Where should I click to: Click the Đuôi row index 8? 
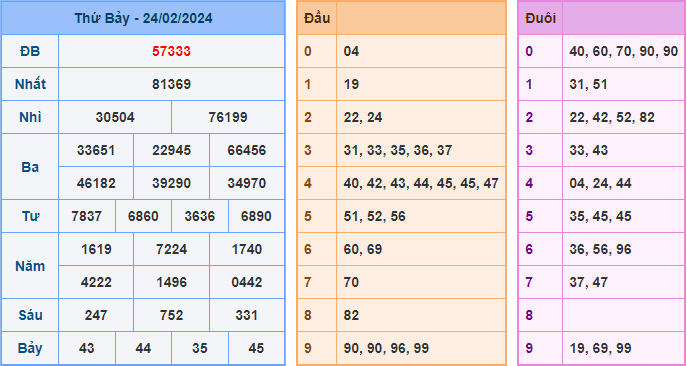coord(529,315)
